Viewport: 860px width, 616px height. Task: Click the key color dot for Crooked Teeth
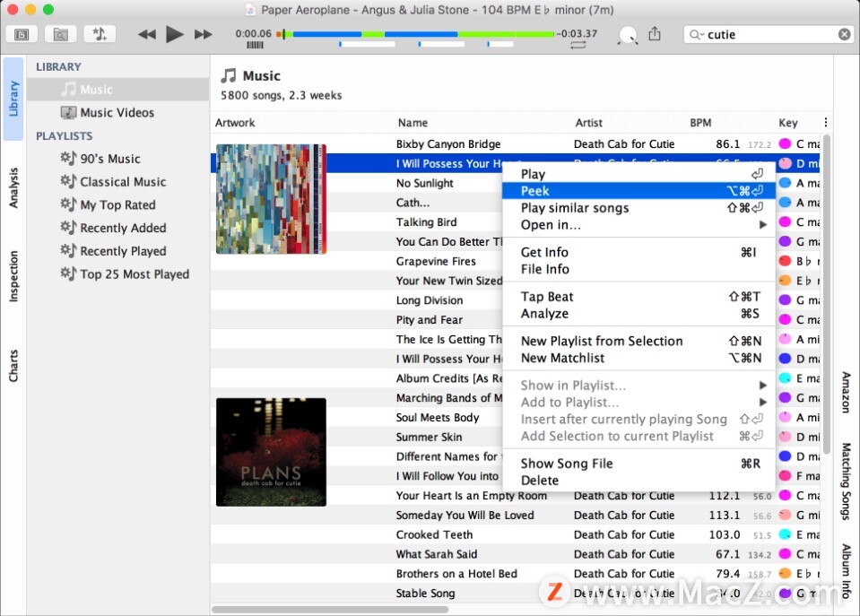point(785,534)
